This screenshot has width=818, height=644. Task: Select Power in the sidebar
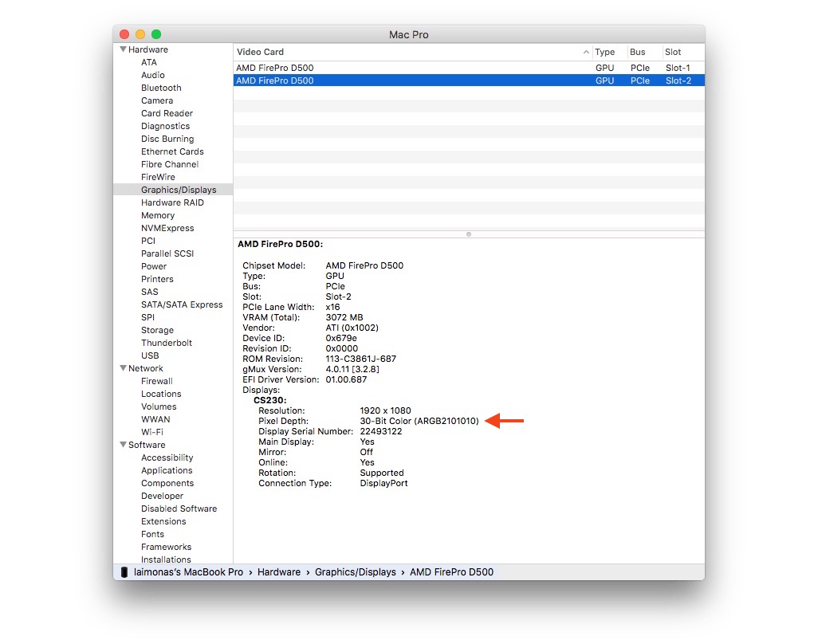coord(154,266)
